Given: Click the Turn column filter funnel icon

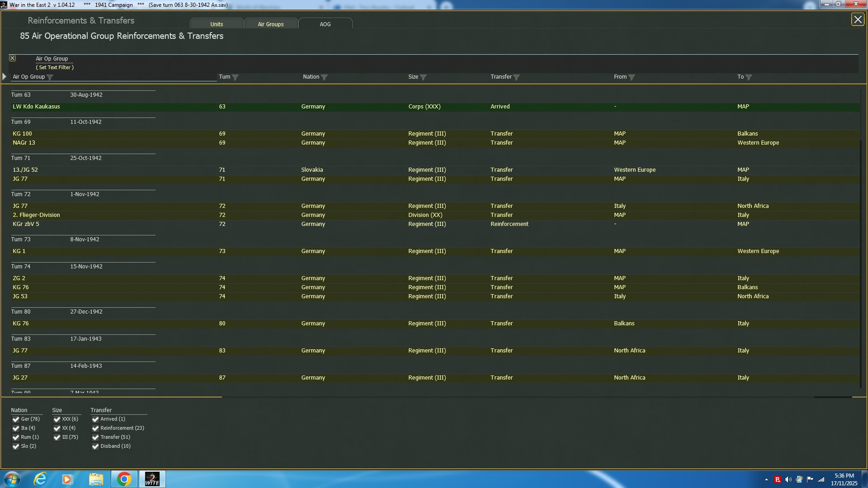Looking at the screenshot, I should click(x=235, y=77).
